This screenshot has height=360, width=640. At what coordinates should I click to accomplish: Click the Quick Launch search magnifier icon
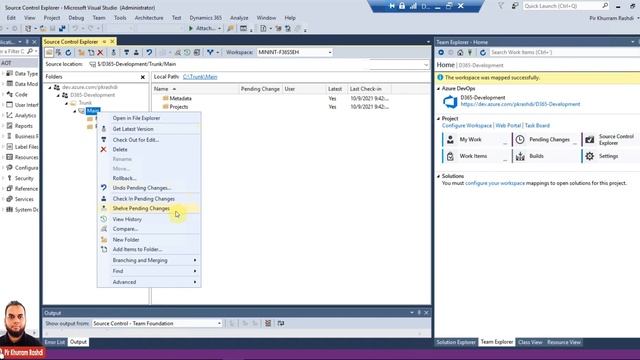click(605, 6)
